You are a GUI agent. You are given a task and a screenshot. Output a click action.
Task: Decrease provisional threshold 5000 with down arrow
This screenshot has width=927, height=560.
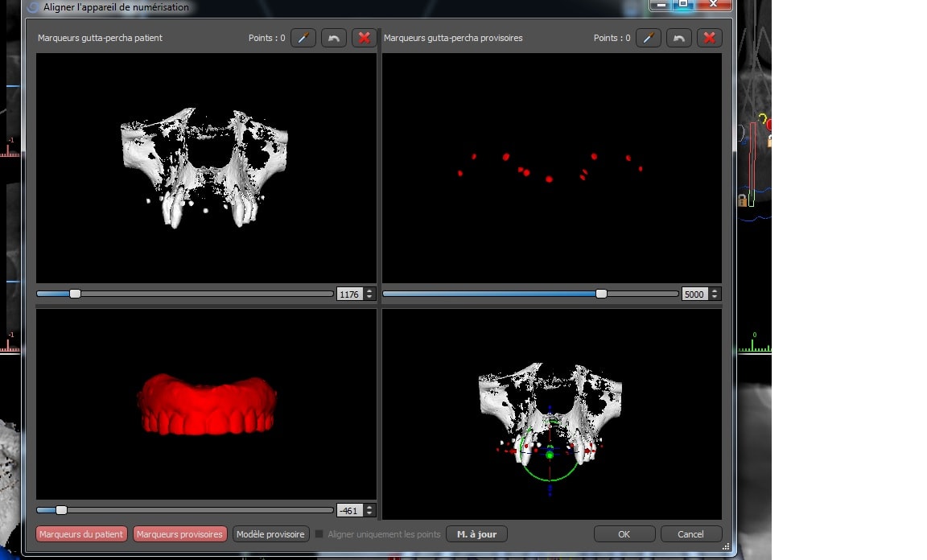(715, 297)
